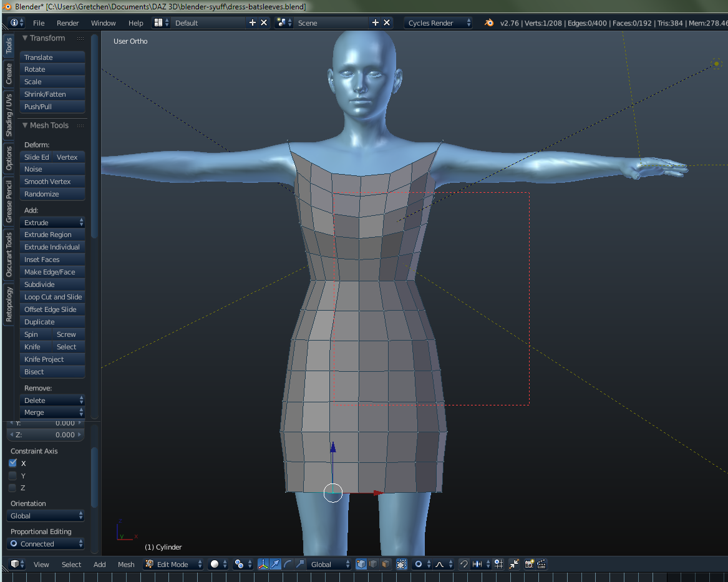Open the Edit Mode dropdown
Screen dimensions: 728x582
click(x=173, y=564)
